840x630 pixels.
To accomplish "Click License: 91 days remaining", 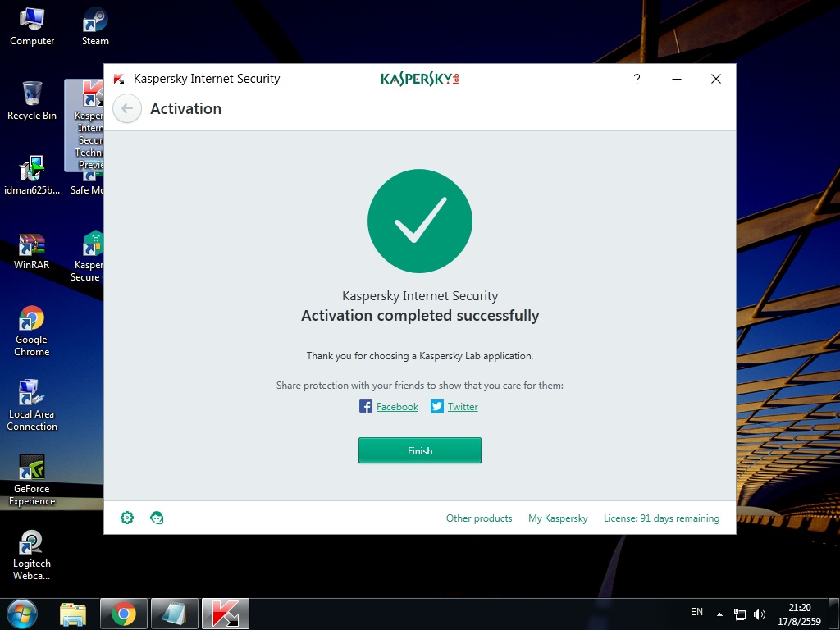I will [x=661, y=518].
